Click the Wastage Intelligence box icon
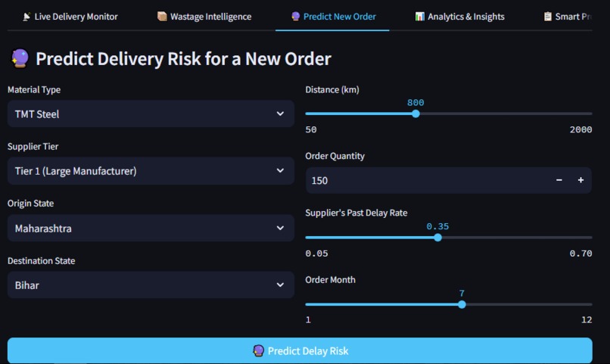610x364 pixels. (162, 17)
